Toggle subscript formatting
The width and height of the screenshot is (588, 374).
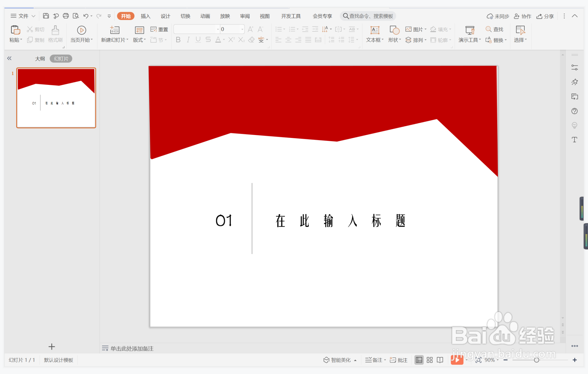click(241, 39)
